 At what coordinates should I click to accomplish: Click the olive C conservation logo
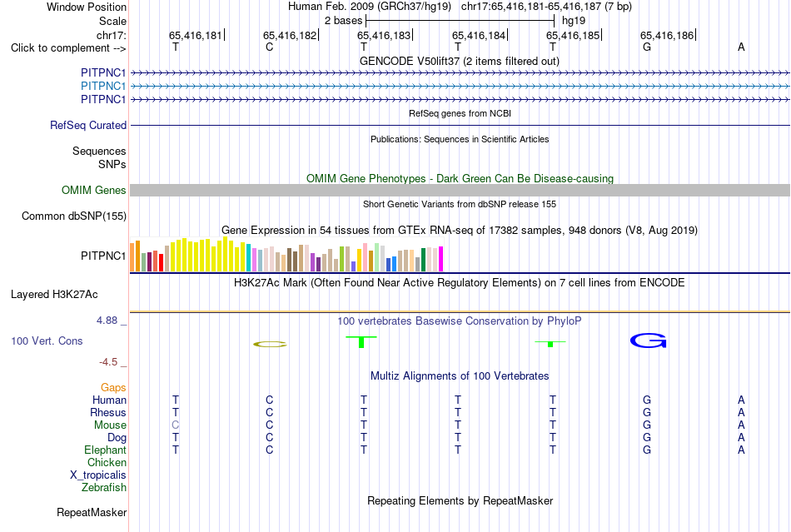pos(270,345)
